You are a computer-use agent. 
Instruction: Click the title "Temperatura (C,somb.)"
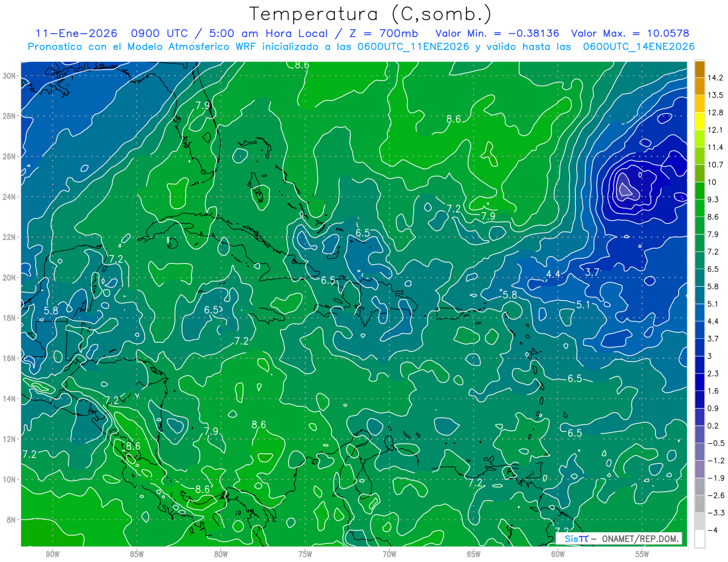tap(370, 13)
